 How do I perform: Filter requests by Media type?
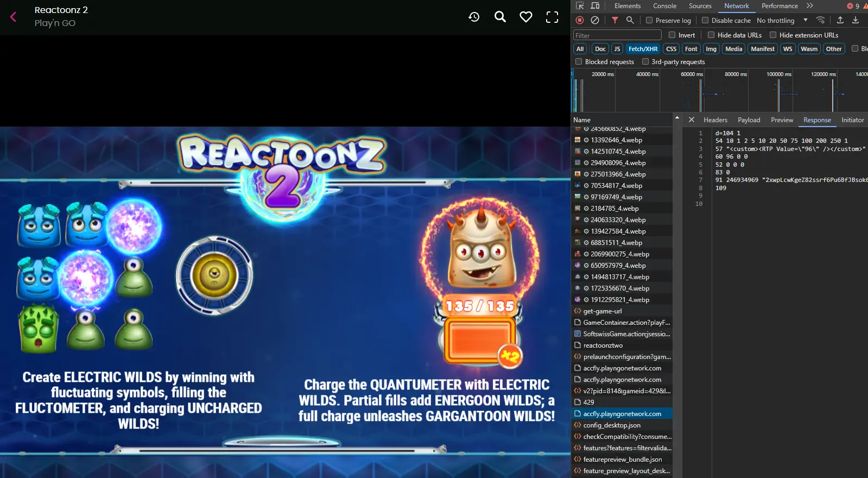click(733, 49)
